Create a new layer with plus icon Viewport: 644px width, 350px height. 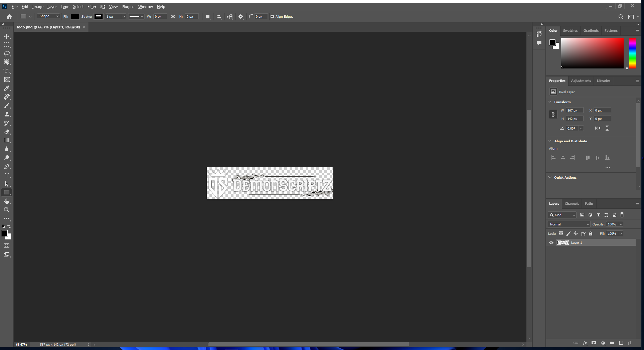[x=621, y=343]
